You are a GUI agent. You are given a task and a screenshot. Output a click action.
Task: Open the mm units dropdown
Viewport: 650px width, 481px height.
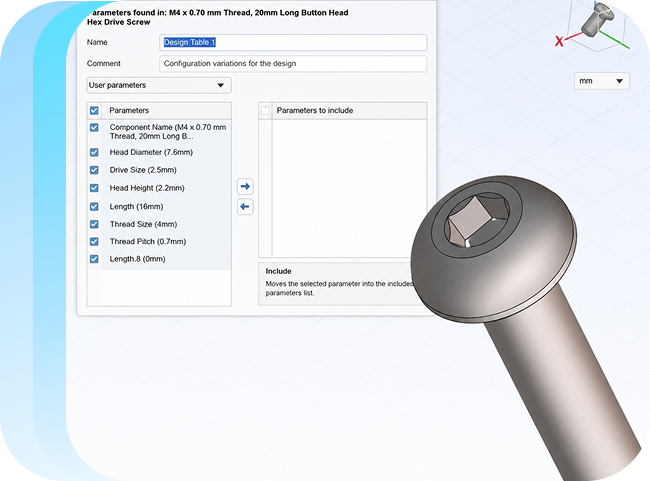point(601,81)
